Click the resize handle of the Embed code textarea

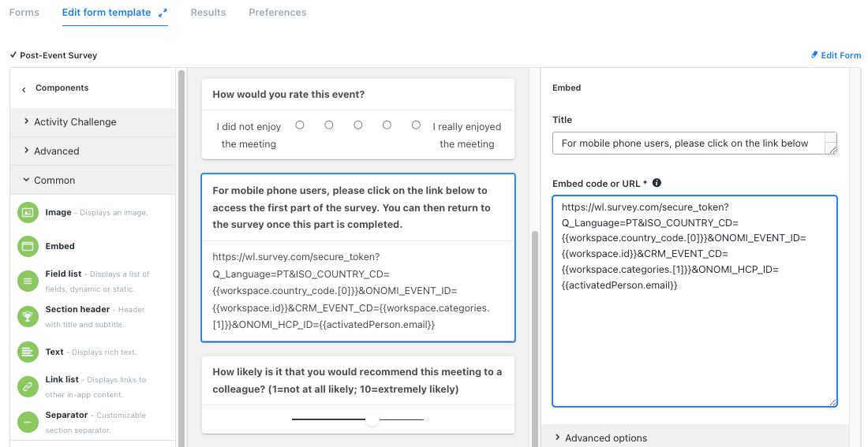[833, 403]
